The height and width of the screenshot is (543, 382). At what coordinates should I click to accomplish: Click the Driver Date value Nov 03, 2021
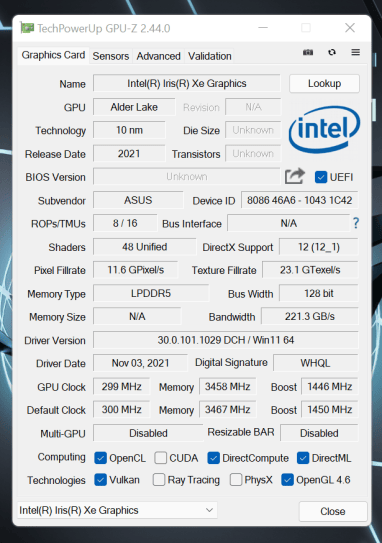click(140, 363)
